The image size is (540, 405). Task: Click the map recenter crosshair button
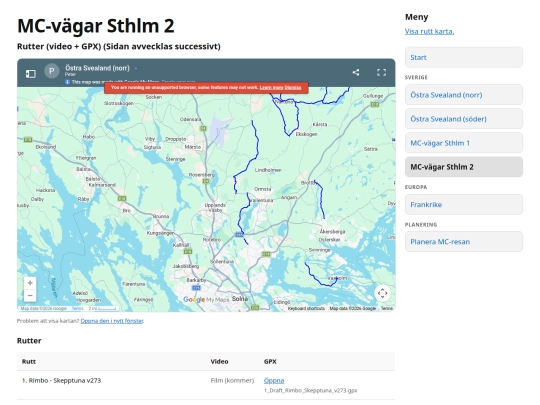click(382, 293)
